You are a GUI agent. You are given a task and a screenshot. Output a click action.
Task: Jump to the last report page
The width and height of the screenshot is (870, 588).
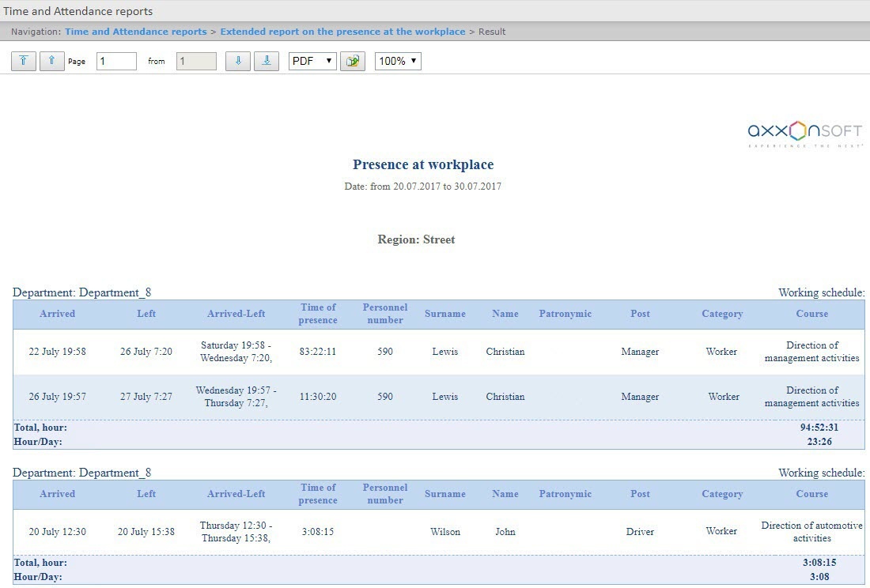click(267, 61)
